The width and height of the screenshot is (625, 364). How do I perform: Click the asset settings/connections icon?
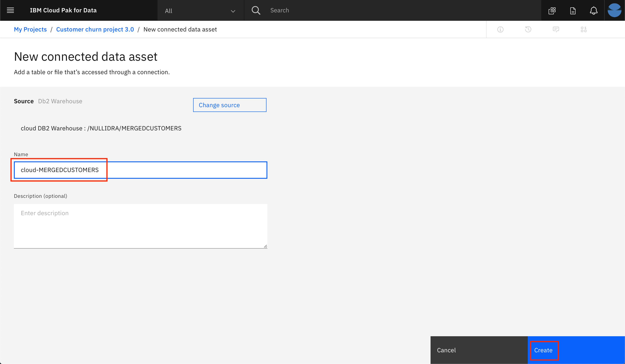(x=584, y=29)
